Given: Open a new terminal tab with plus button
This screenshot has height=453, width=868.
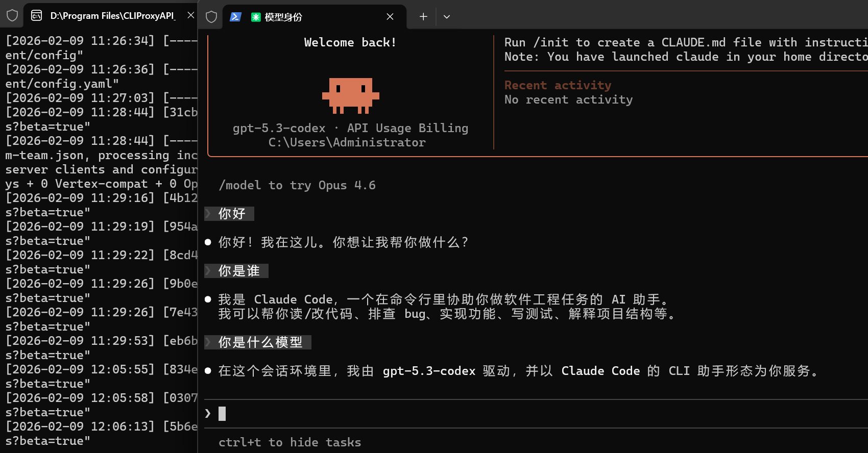Looking at the screenshot, I should [423, 17].
